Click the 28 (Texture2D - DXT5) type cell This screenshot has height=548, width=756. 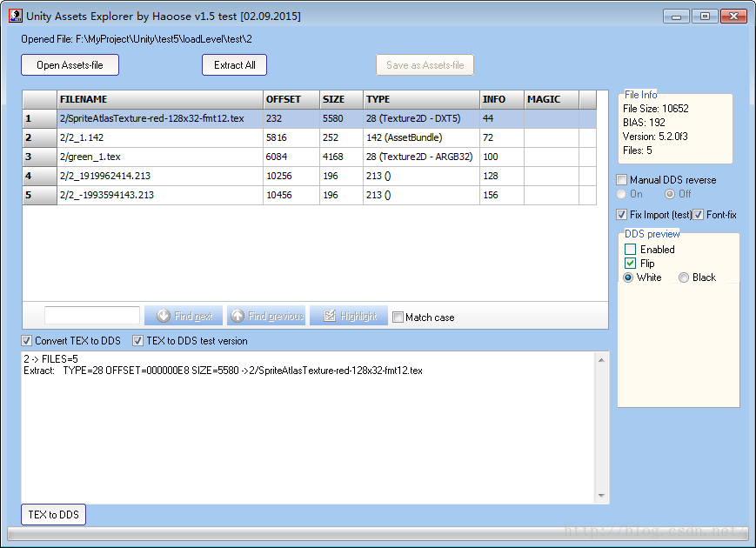(x=421, y=118)
